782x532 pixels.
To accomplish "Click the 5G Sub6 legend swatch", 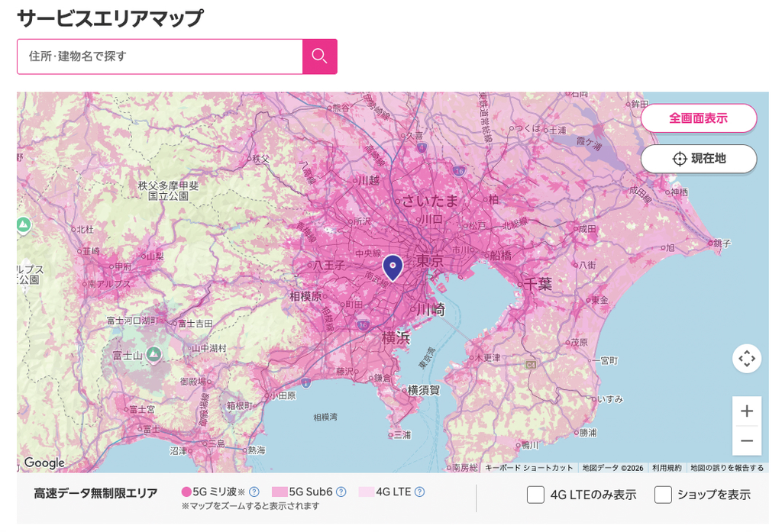I will [280, 492].
